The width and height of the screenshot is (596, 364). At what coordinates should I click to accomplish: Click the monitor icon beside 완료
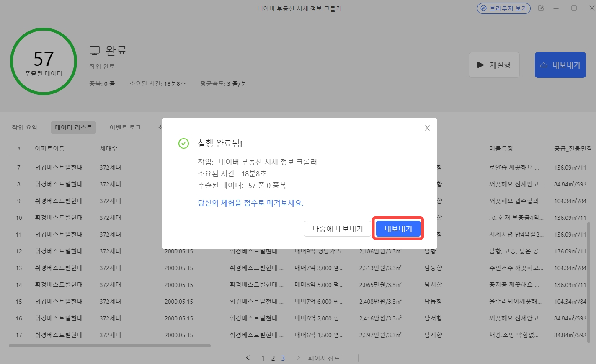(x=95, y=51)
